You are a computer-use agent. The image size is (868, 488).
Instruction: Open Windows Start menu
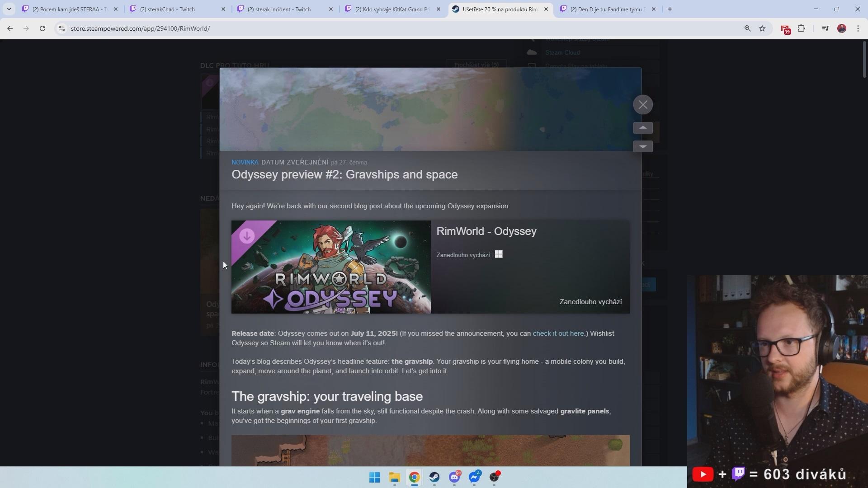pyautogui.click(x=375, y=477)
